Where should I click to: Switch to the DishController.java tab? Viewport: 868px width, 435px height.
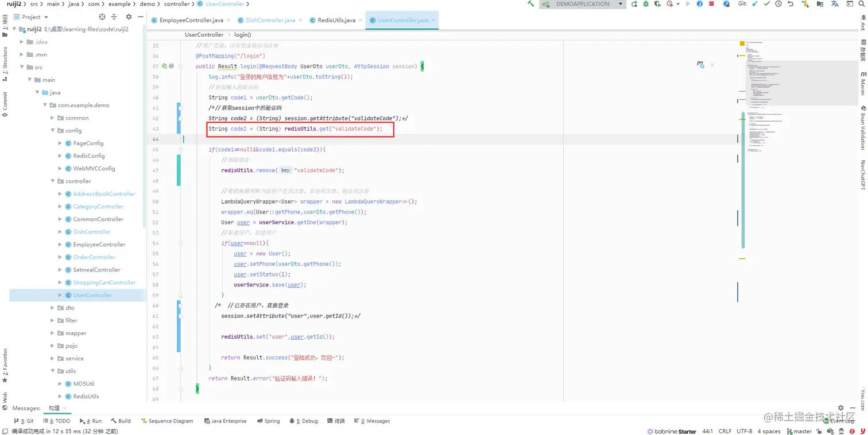pos(270,20)
